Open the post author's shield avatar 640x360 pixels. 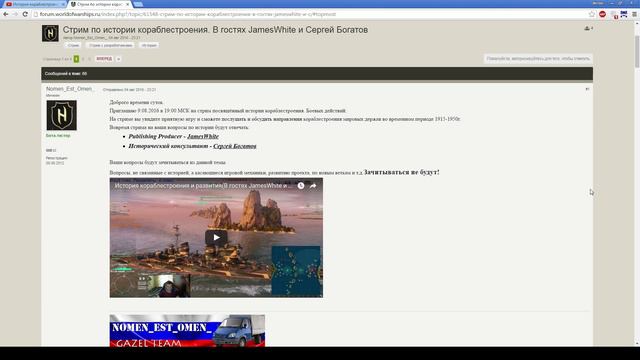61,116
